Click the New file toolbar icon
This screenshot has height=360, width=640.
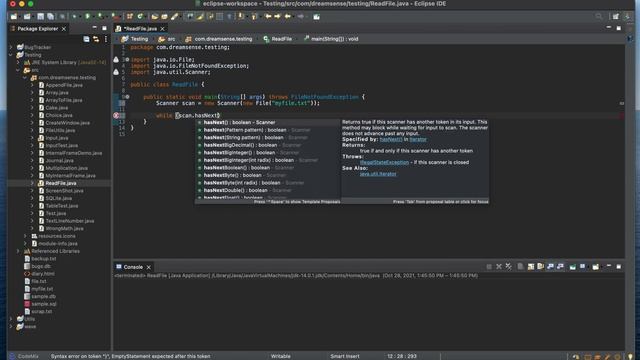click(x=14, y=16)
